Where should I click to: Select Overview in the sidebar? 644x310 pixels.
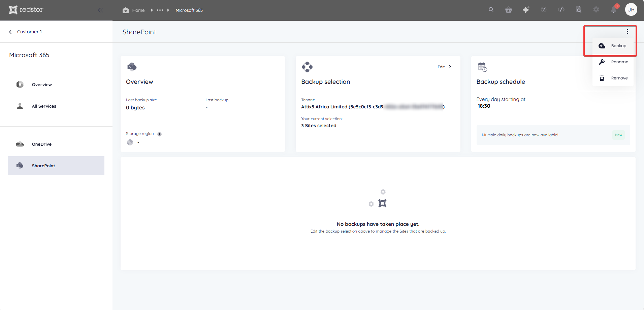(x=56, y=84)
